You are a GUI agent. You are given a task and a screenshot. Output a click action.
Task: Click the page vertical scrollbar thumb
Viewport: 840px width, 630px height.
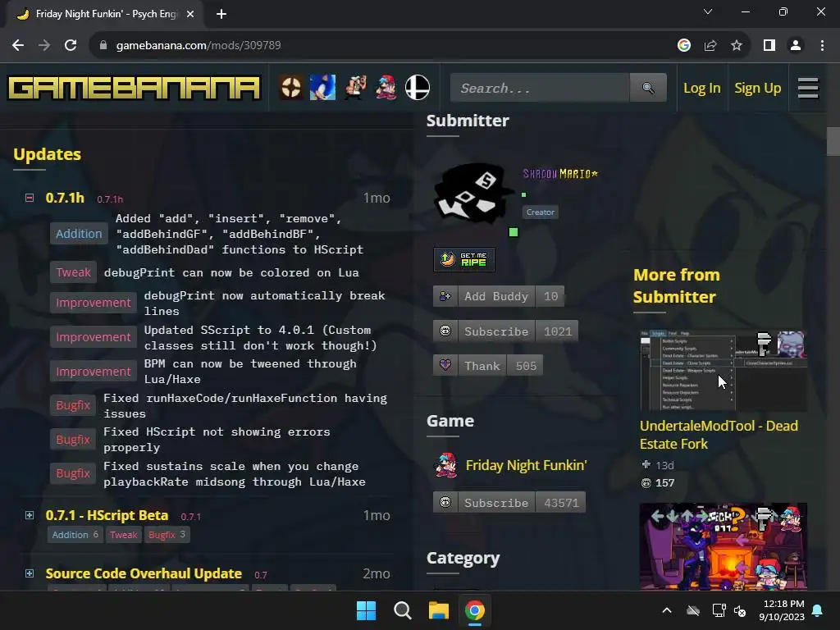coord(833,141)
